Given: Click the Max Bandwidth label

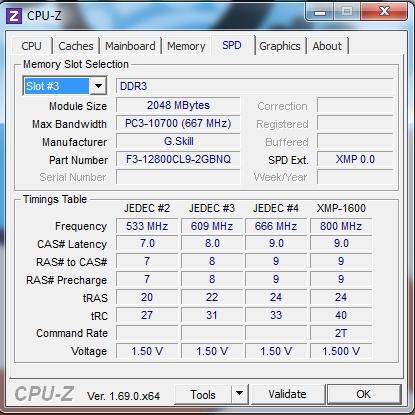Looking at the screenshot, I should 69,124.
